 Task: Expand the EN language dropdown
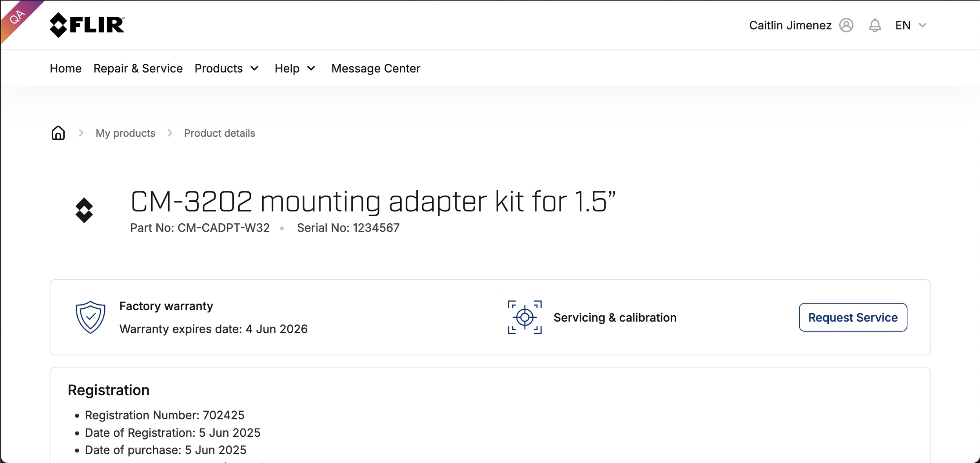coord(911,25)
